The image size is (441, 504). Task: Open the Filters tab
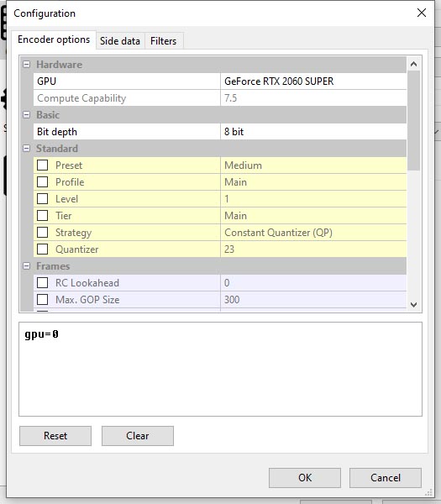[x=164, y=41]
